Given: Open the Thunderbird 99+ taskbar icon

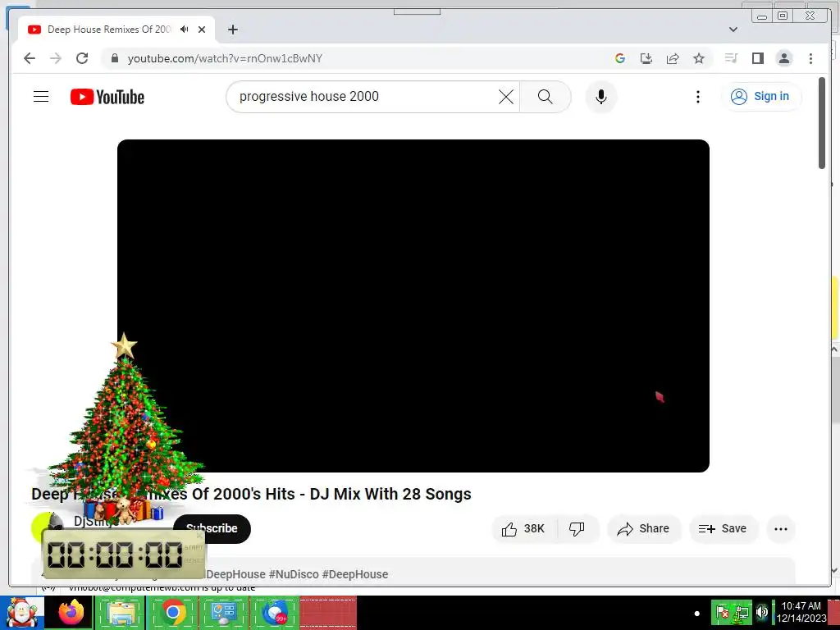Looking at the screenshot, I should tap(276, 613).
